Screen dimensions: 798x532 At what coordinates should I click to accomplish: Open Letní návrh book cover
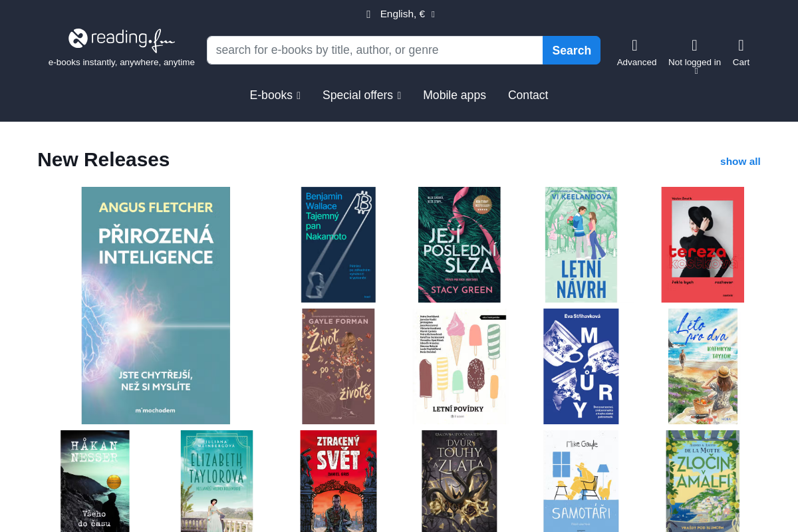pos(581,245)
